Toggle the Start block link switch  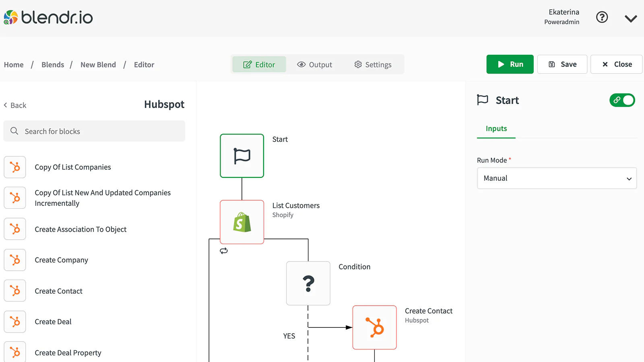[x=622, y=100]
